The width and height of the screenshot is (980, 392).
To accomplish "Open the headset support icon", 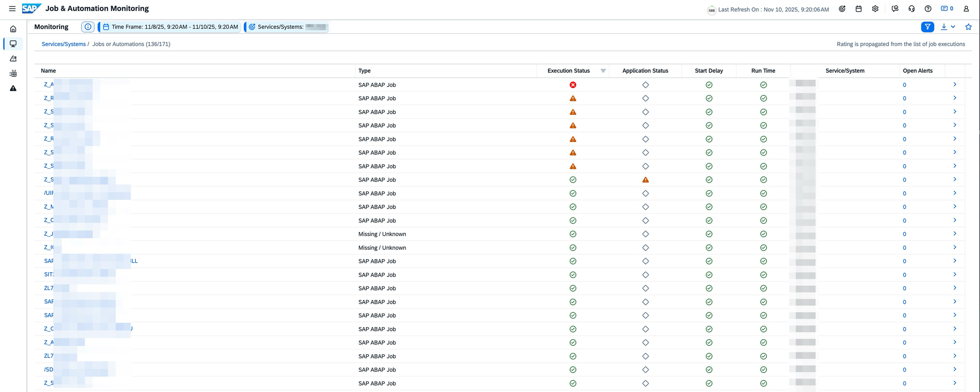I will tap(912, 9).
